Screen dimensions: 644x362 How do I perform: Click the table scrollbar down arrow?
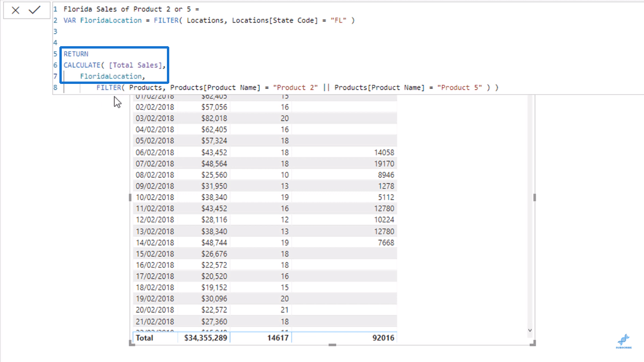click(x=530, y=331)
